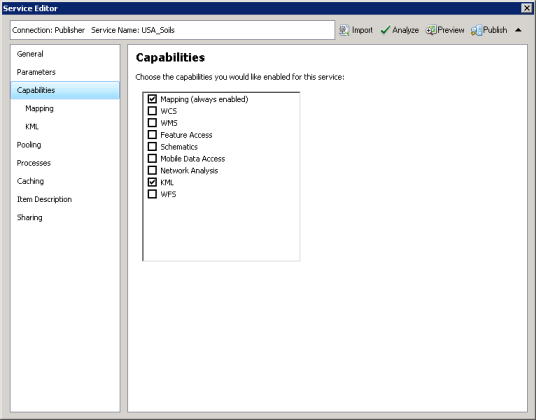Check the Schematics checkbox
Screen dimensions: 536x420
152,147
